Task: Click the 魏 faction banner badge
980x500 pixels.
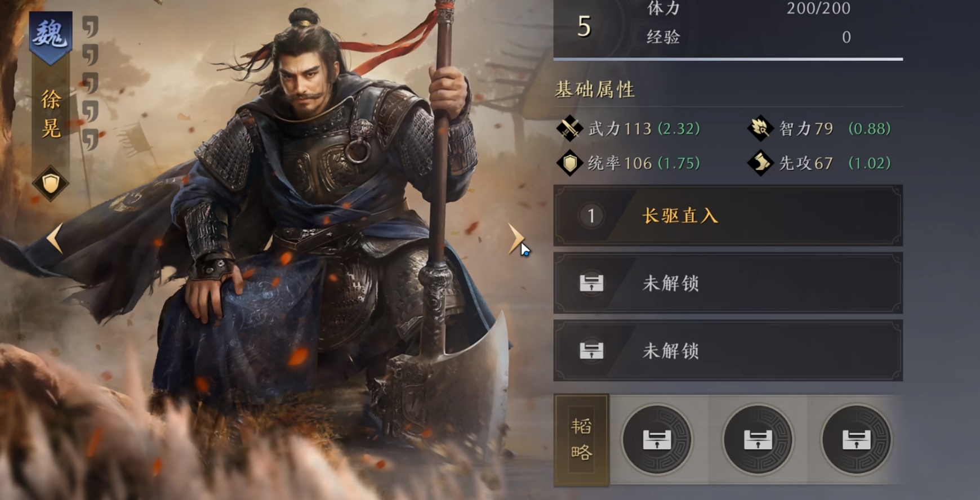Action: pyautogui.click(x=51, y=36)
